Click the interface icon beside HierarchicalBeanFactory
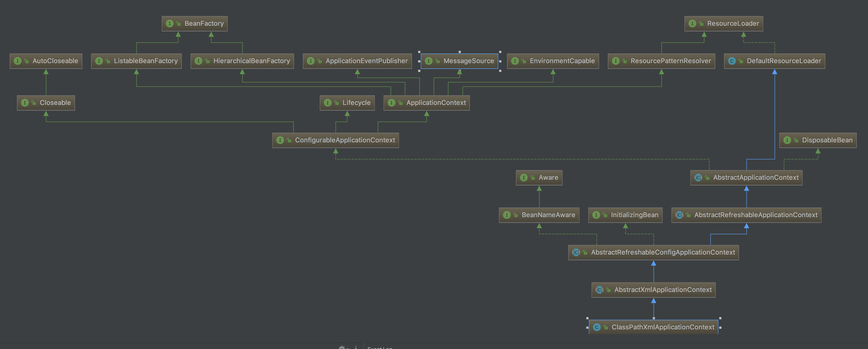This screenshot has width=868, height=349. (x=199, y=61)
